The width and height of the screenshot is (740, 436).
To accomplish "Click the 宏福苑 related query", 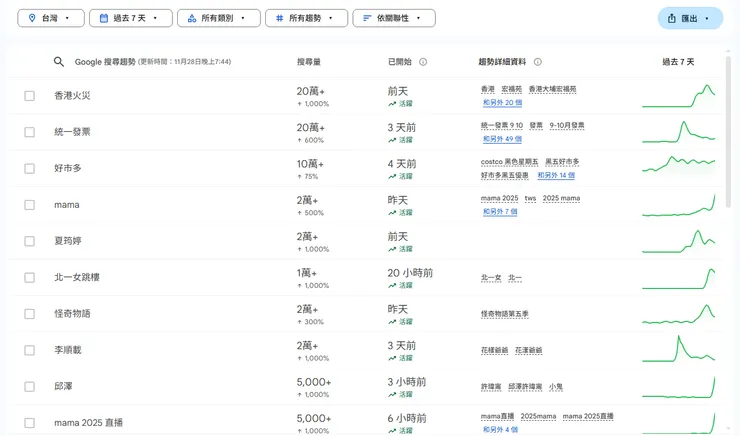I will coord(512,89).
